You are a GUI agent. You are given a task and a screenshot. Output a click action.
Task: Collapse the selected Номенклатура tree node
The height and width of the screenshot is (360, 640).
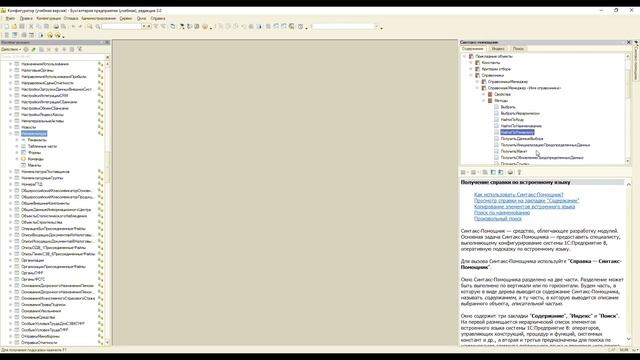tap(11, 133)
